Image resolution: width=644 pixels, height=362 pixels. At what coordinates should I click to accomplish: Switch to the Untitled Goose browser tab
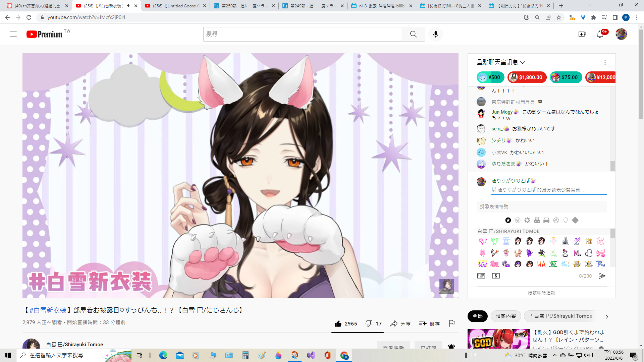[x=176, y=6]
